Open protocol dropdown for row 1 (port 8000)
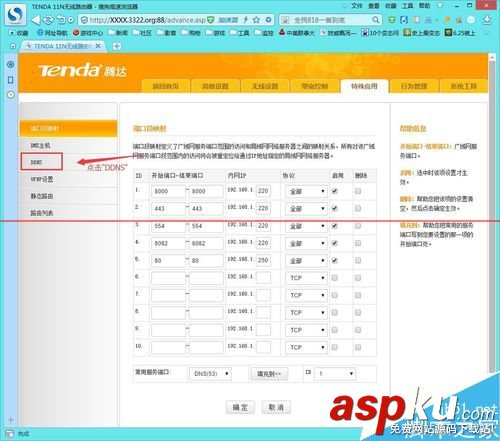The image size is (500, 441). click(x=306, y=191)
